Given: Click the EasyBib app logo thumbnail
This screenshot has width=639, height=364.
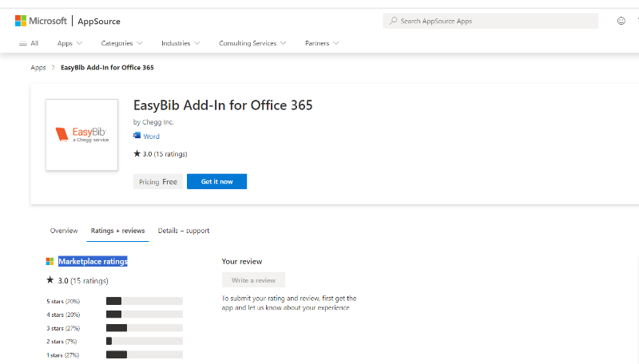Looking at the screenshot, I should 81,134.
